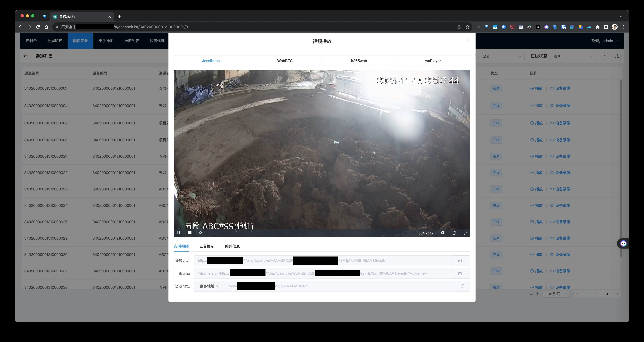Switch to h265web player tab
Screen dimensions: 644x342
pos(359,61)
